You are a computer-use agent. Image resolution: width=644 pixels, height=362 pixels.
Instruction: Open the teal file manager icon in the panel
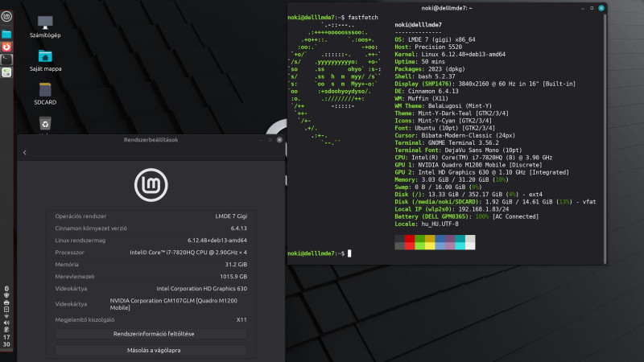point(6,35)
